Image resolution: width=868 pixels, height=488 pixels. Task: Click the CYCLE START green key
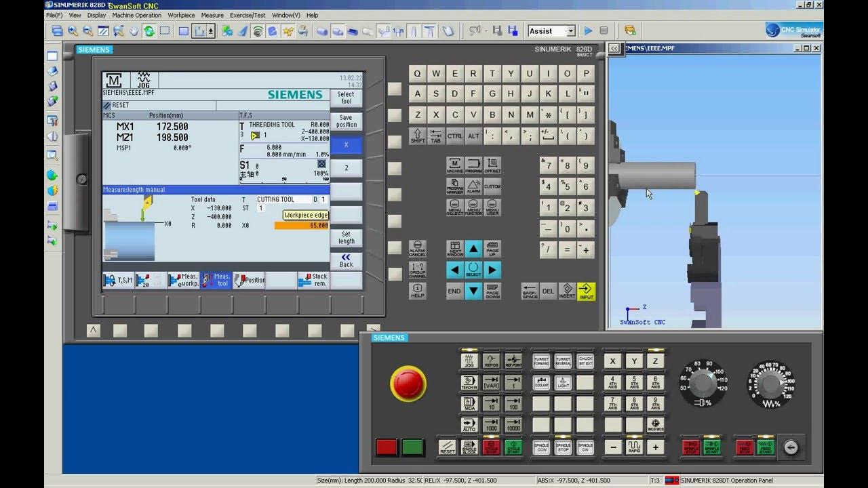point(513,447)
